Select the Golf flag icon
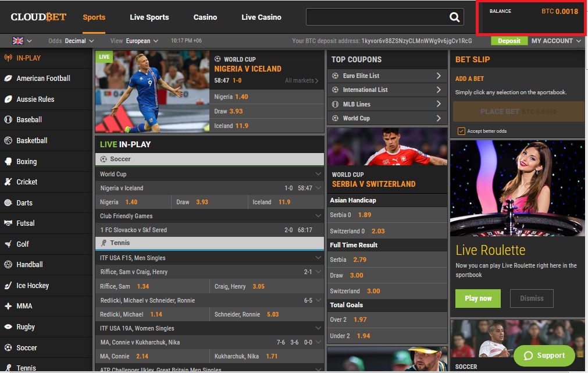Viewport: 588px width, 373px height. pyautogui.click(x=8, y=244)
